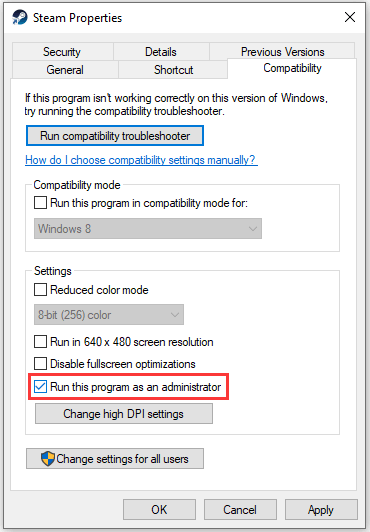Enable Run this program in compatibility mode

[x=40, y=203]
